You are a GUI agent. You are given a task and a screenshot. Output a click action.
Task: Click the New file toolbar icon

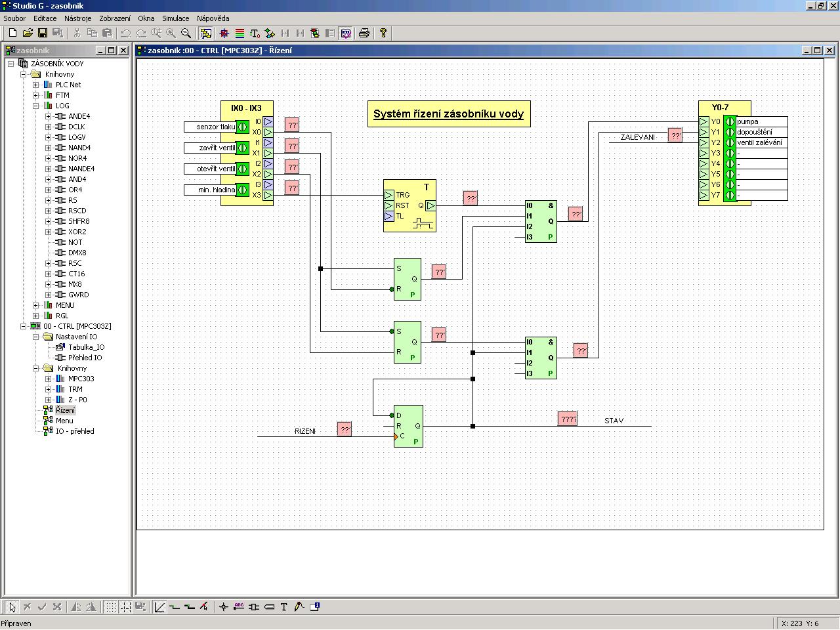[x=12, y=33]
